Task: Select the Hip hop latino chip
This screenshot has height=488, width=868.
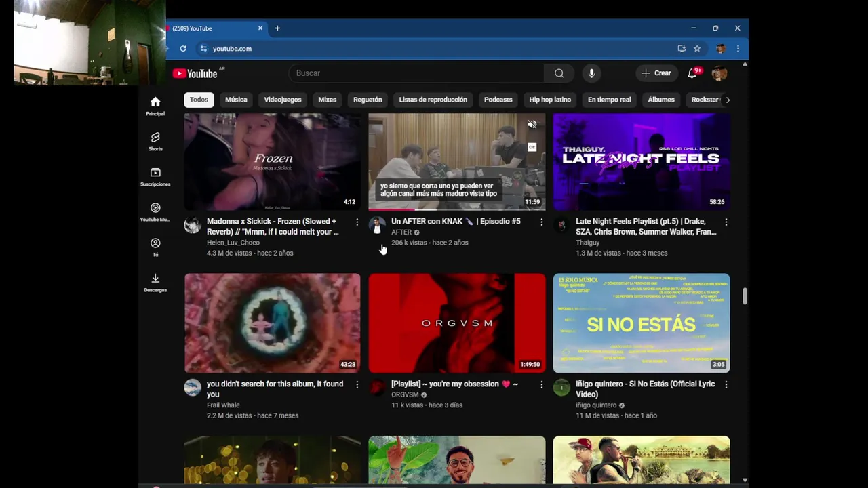Action: [550, 100]
